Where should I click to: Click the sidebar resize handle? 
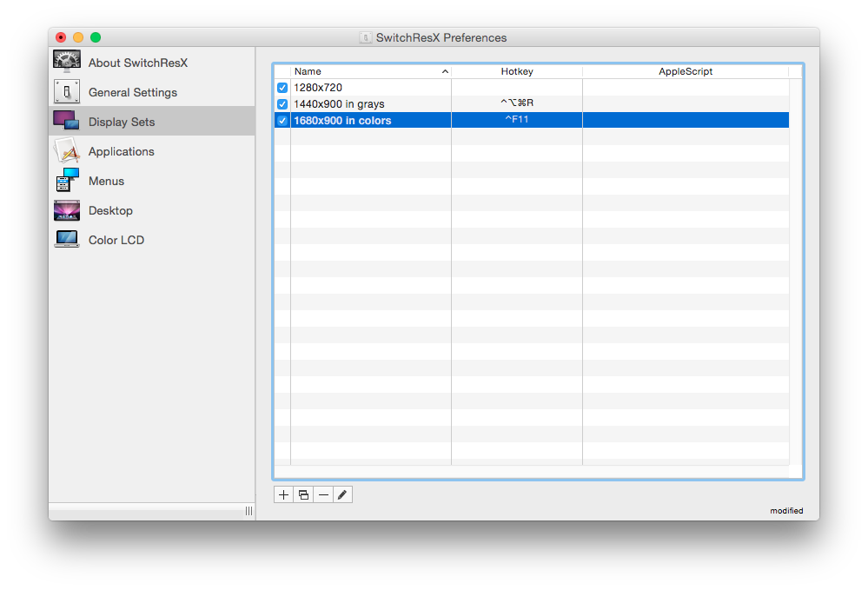(249, 511)
